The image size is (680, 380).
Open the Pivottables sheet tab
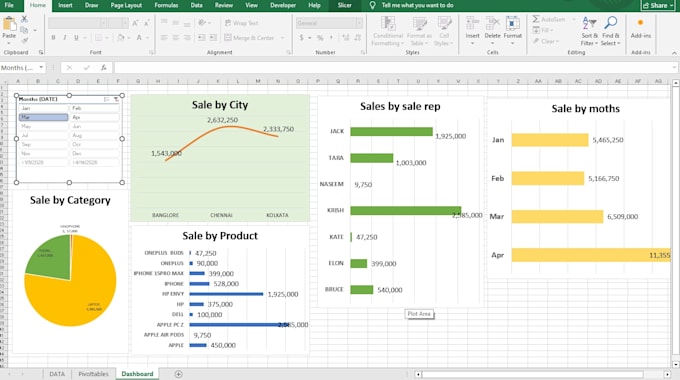pyautogui.click(x=94, y=374)
